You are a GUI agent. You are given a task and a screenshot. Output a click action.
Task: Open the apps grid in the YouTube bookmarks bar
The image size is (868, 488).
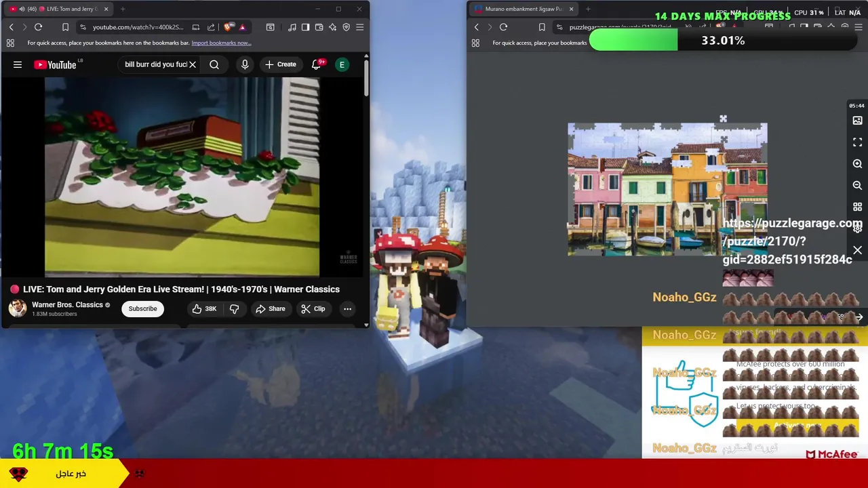pos(10,43)
